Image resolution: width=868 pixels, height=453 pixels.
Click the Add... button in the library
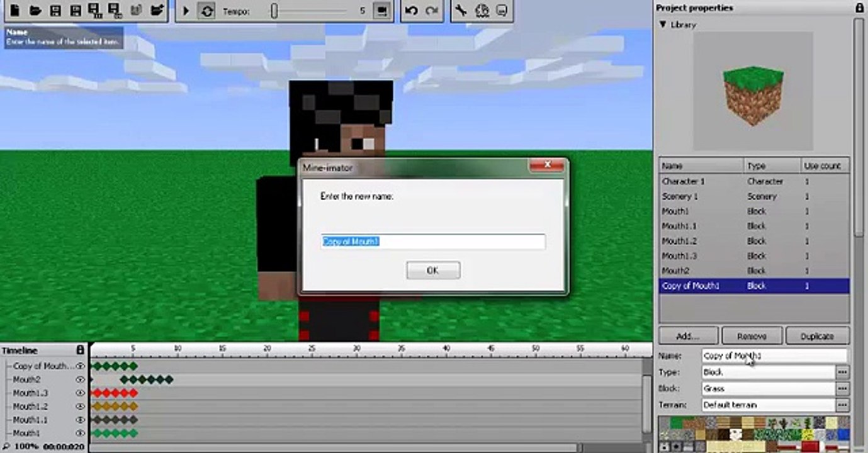(688, 336)
